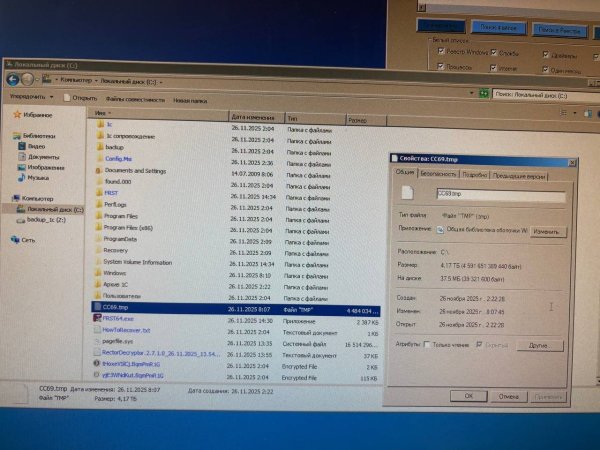Viewport: 600px width, 450px height.
Task: Expand the arrow after Компьютер in address bar
Action: coord(96,80)
